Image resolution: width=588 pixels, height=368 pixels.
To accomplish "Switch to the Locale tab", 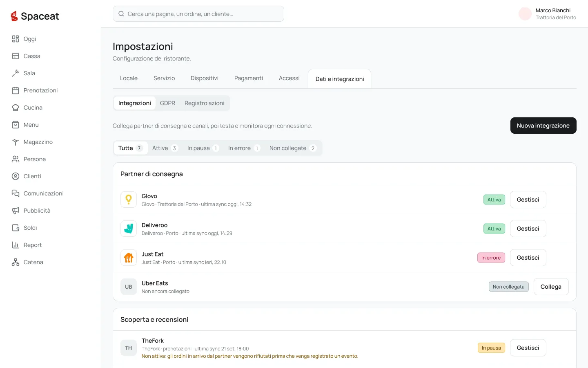I will pyautogui.click(x=129, y=78).
